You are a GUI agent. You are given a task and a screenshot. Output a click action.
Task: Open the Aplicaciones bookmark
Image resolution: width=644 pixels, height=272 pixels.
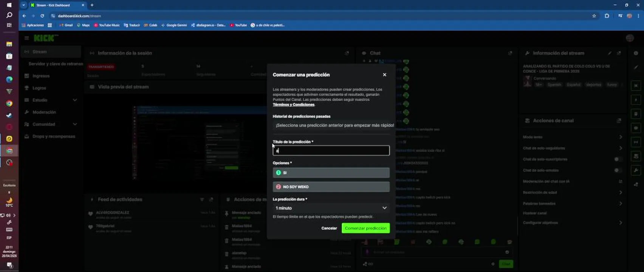[x=33, y=25]
